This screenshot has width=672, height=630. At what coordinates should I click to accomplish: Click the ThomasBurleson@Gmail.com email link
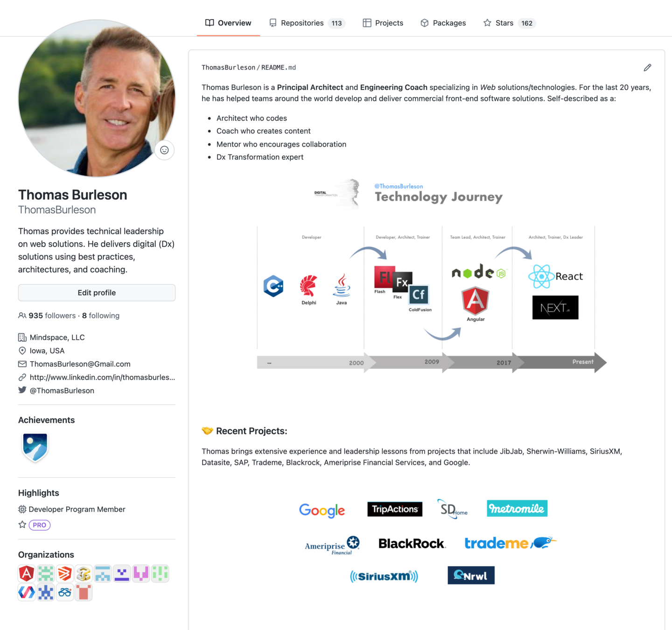pyautogui.click(x=80, y=364)
